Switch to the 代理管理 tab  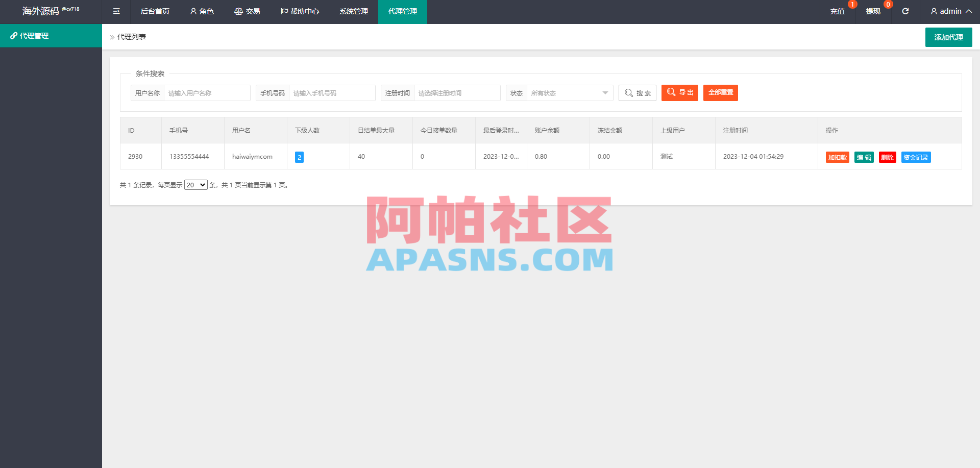pos(402,11)
